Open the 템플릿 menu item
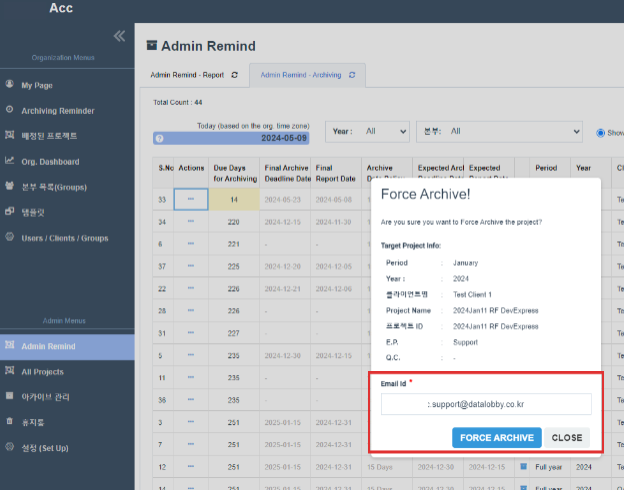This screenshot has width=624, height=490. pyautogui.click(x=33, y=213)
